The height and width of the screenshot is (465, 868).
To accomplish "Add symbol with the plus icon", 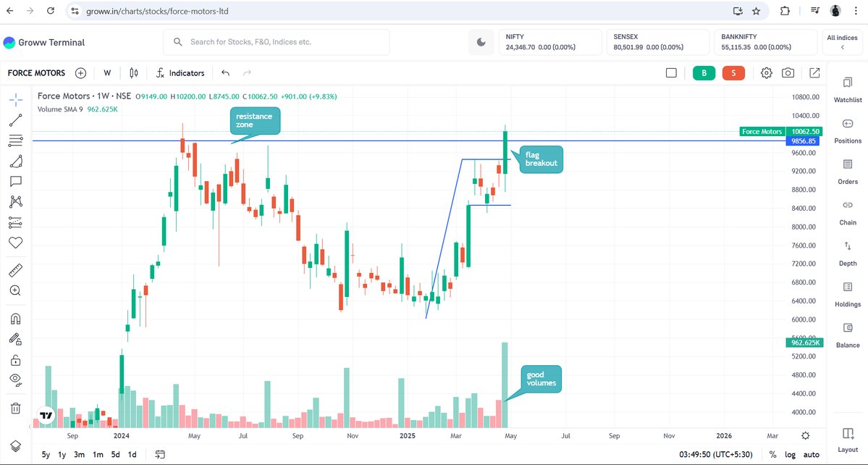I will click(x=81, y=73).
